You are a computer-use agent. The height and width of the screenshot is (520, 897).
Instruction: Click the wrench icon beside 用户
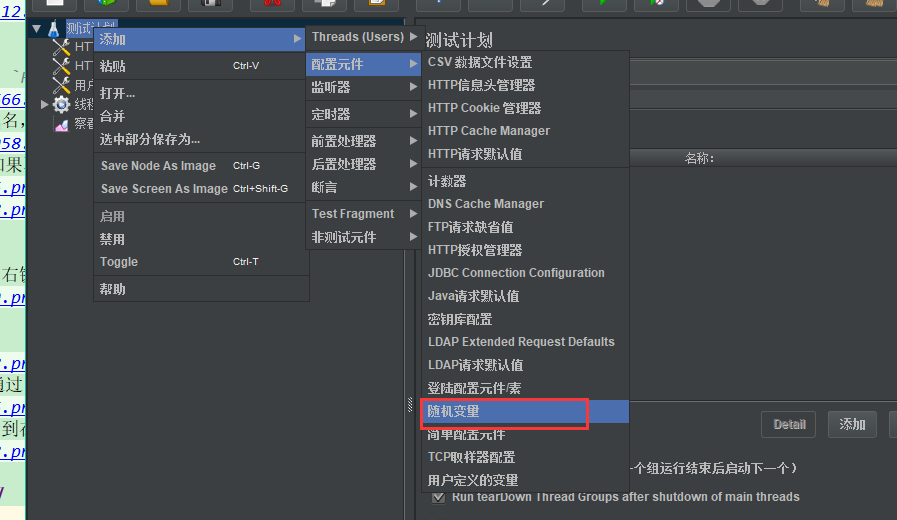coord(61,85)
